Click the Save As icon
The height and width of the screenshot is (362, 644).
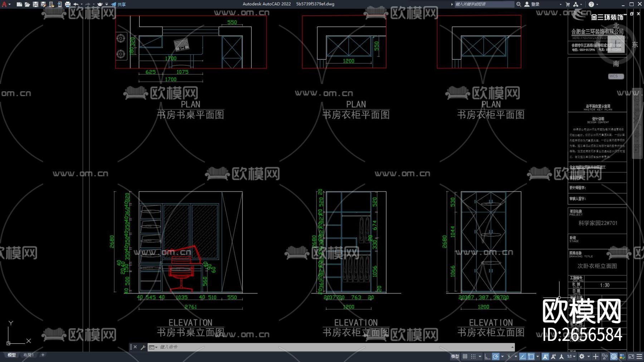coord(43,4)
